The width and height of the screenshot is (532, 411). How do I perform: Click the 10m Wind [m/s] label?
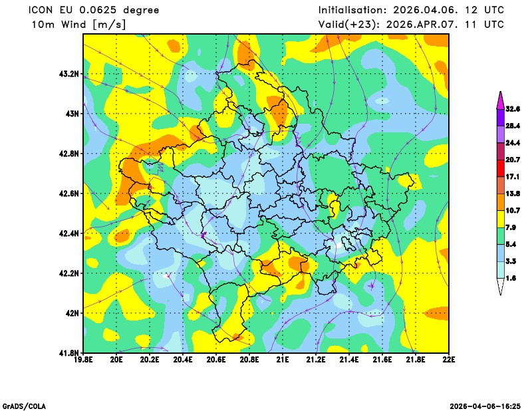click(x=78, y=25)
